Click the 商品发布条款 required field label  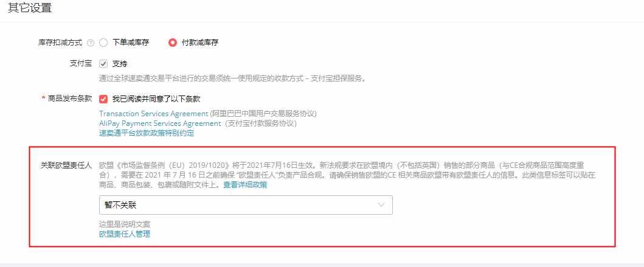pyautogui.click(x=67, y=99)
